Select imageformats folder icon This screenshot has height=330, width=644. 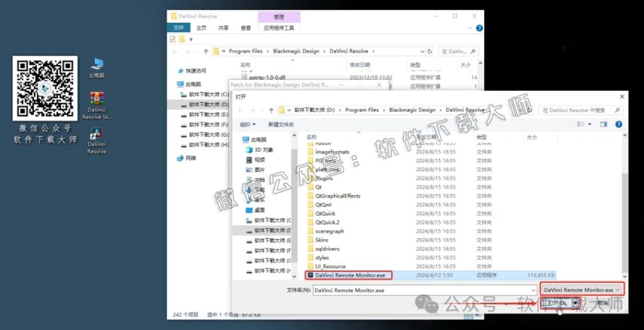311,152
